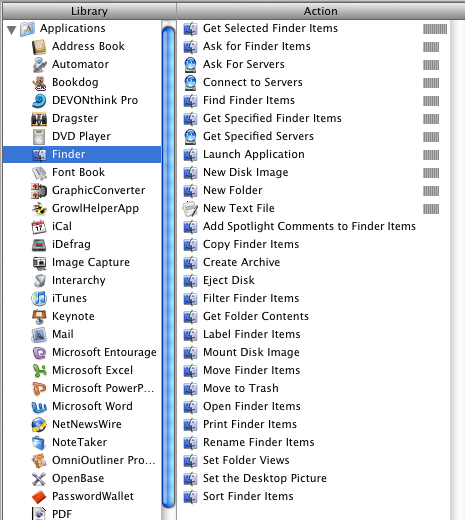Select 'Move Finder Items' action
Screen dimensions: 465x520
252,370
